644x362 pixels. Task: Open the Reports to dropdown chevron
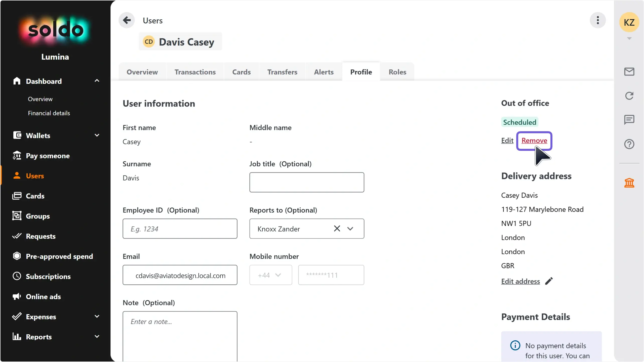point(350,229)
